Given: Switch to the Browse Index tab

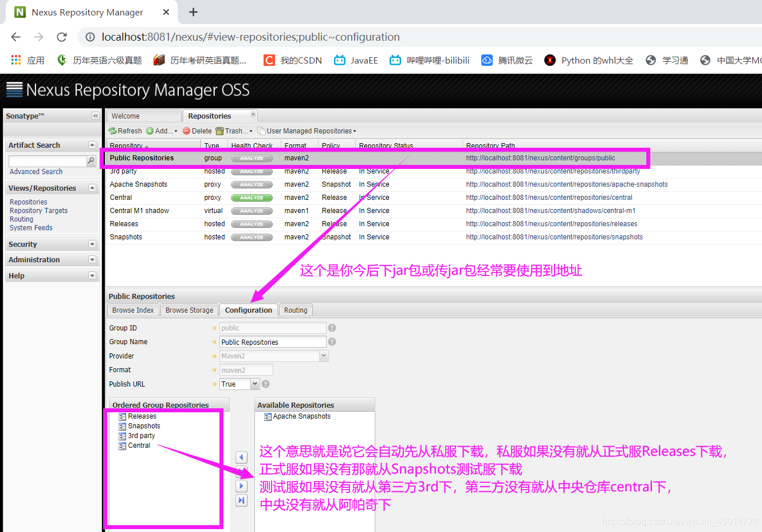Looking at the screenshot, I should pos(133,310).
